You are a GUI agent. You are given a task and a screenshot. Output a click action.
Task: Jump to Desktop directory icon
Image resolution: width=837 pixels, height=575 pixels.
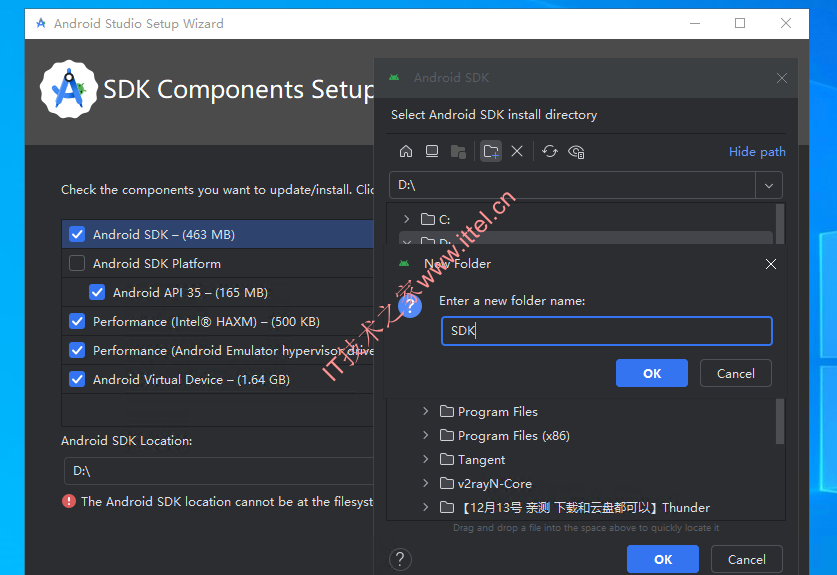click(432, 152)
